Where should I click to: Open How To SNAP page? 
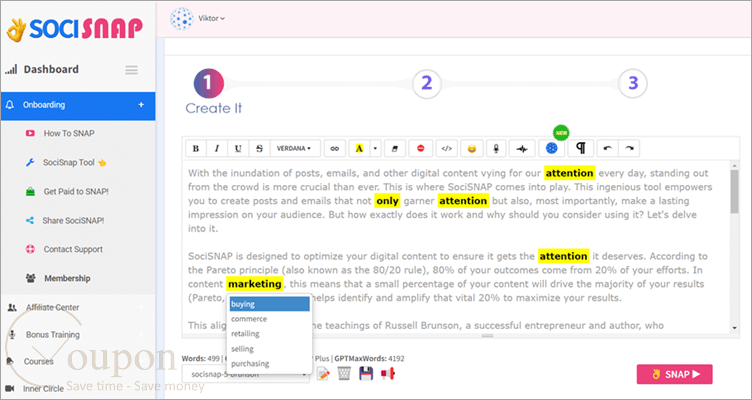pos(69,133)
